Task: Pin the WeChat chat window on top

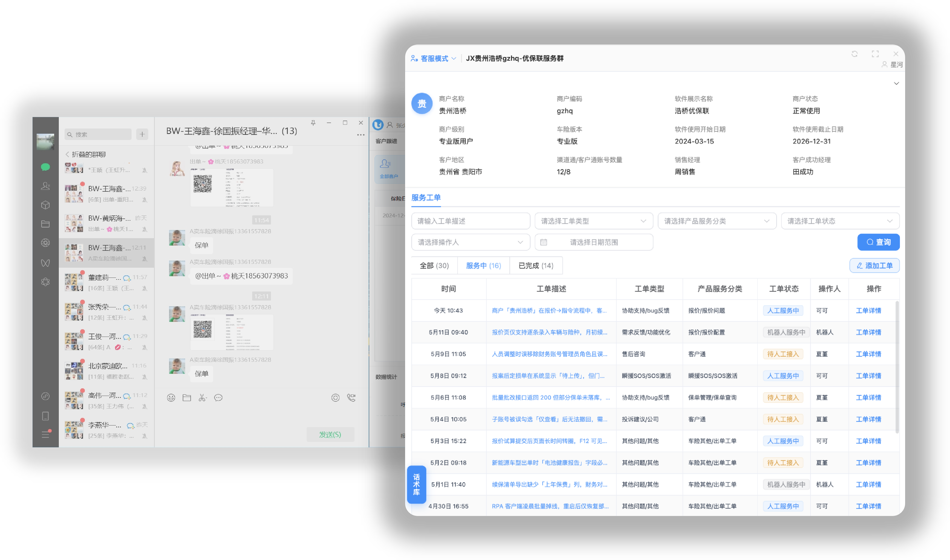Action: click(313, 123)
